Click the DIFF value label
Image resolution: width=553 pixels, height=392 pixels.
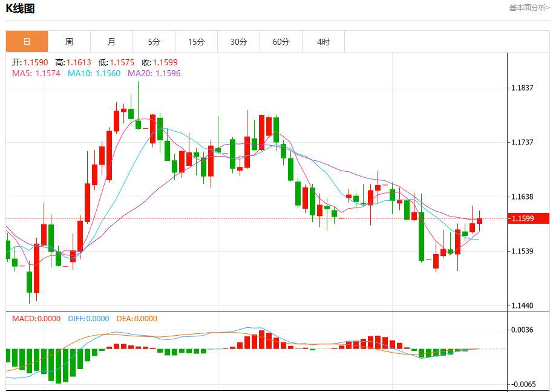point(88,319)
